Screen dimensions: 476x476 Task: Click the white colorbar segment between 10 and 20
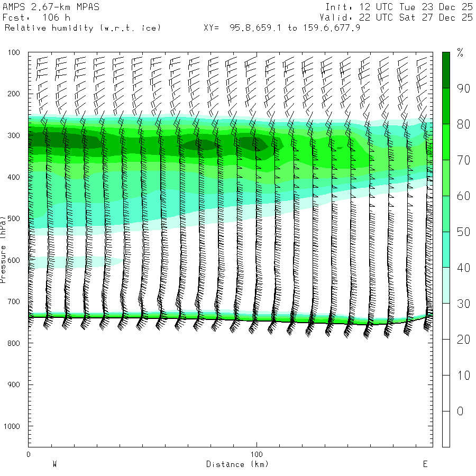(446, 358)
